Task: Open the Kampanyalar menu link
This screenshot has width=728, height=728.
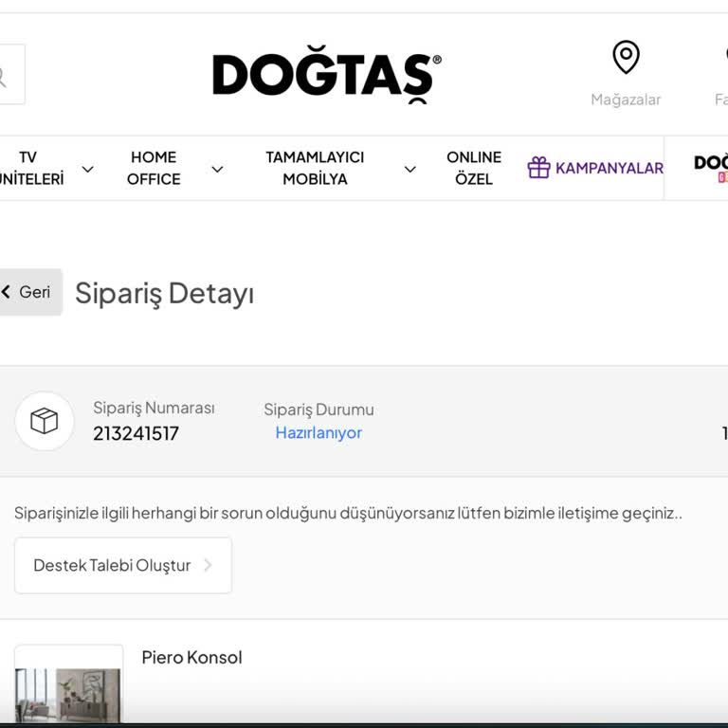Action: tap(610, 168)
